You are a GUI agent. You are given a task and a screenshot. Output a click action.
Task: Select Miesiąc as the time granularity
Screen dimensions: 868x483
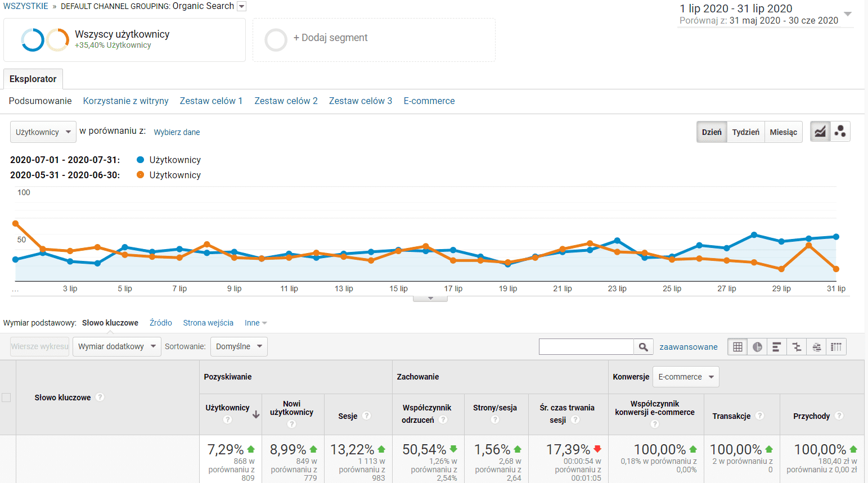pyautogui.click(x=783, y=132)
